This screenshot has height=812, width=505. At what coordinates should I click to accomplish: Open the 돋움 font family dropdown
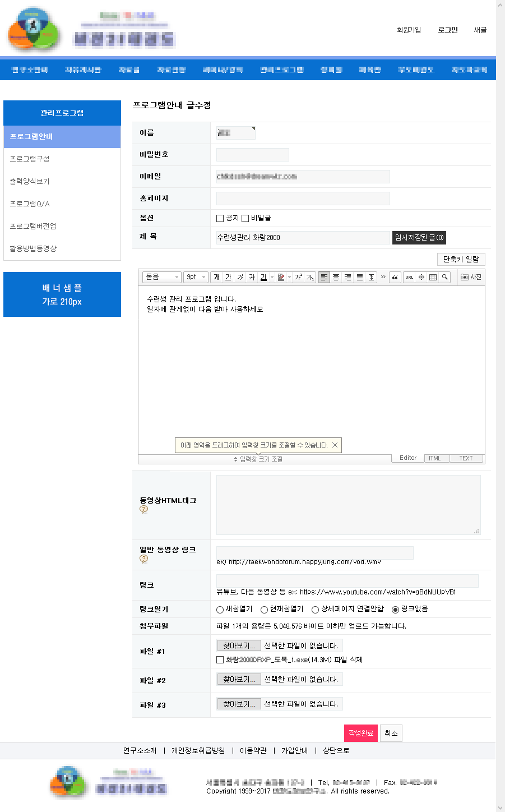click(161, 276)
